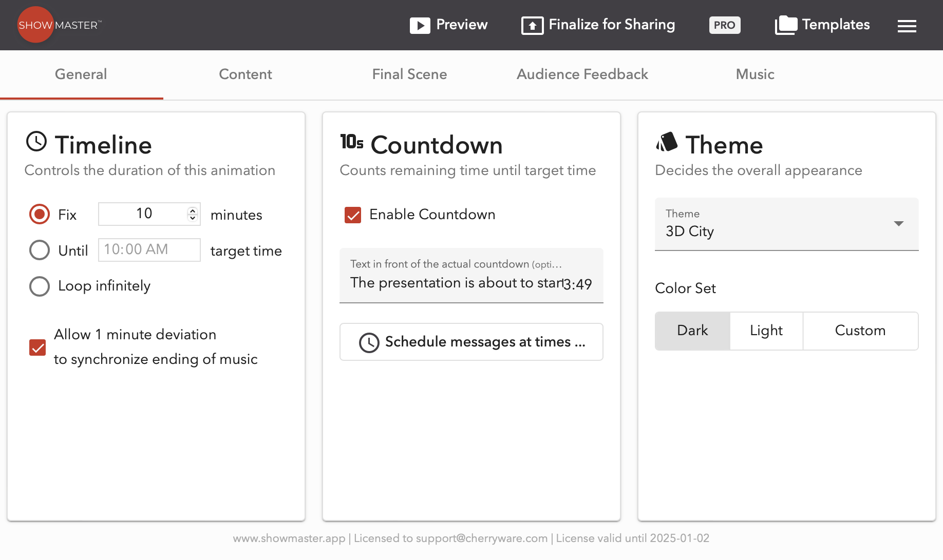Click the minutes stepper arrows
The image size is (943, 560).
click(x=193, y=214)
